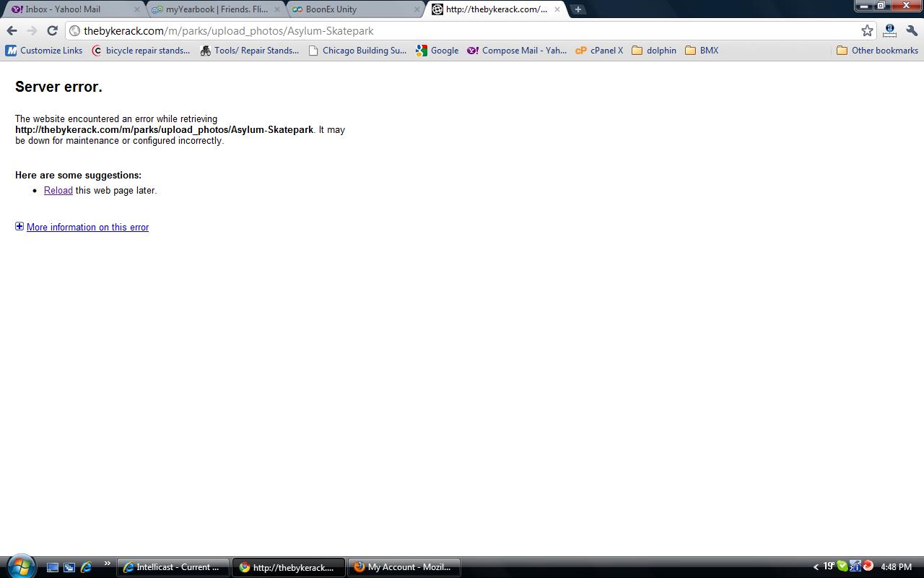924x578 pixels.
Task: Click the "Server error." heading
Action: (58, 87)
